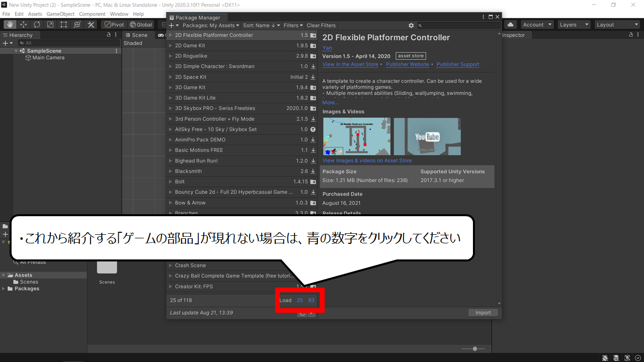Select the Transform tool
This screenshot has height=362, width=644.
(x=77, y=25)
